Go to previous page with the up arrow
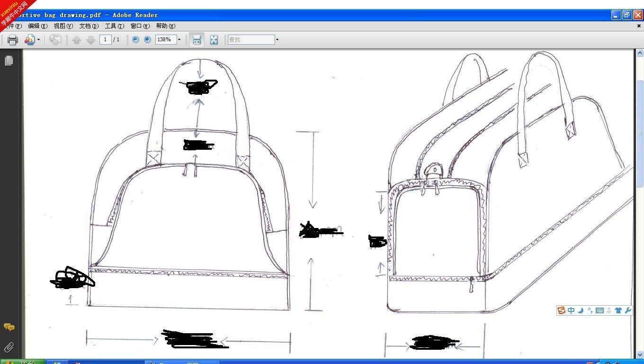 click(x=76, y=40)
